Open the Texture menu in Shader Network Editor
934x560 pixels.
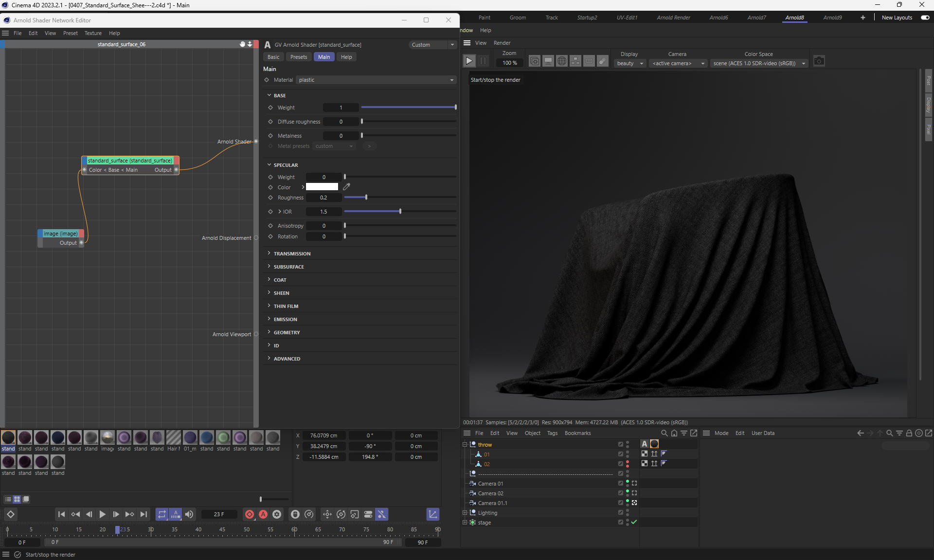click(93, 33)
